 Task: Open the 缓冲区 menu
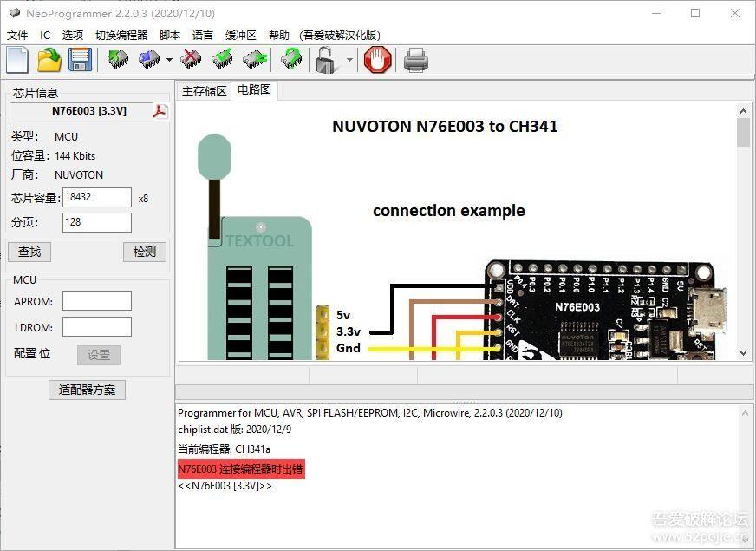pyautogui.click(x=241, y=36)
